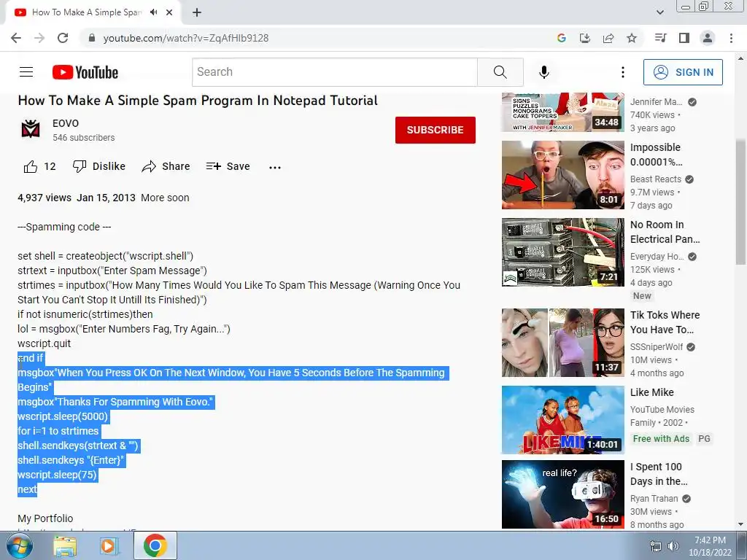
Task: Click the 'wscript.quit' line
Action: [44, 344]
